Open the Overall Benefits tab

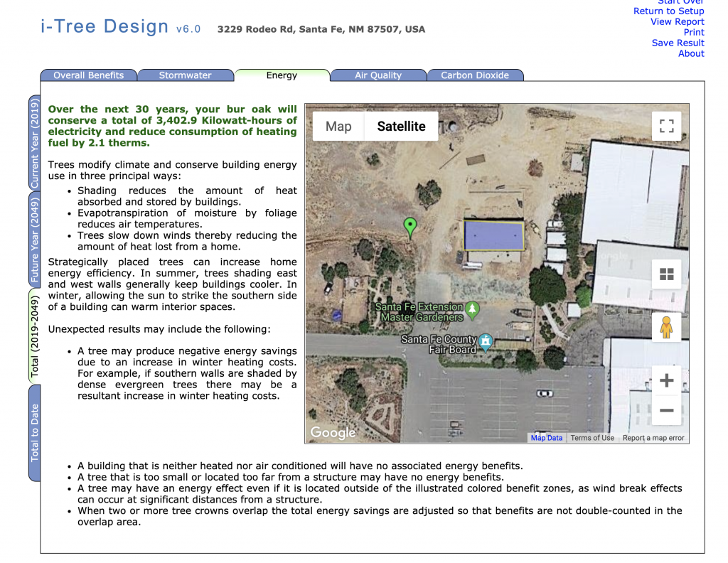coord(88,75)
